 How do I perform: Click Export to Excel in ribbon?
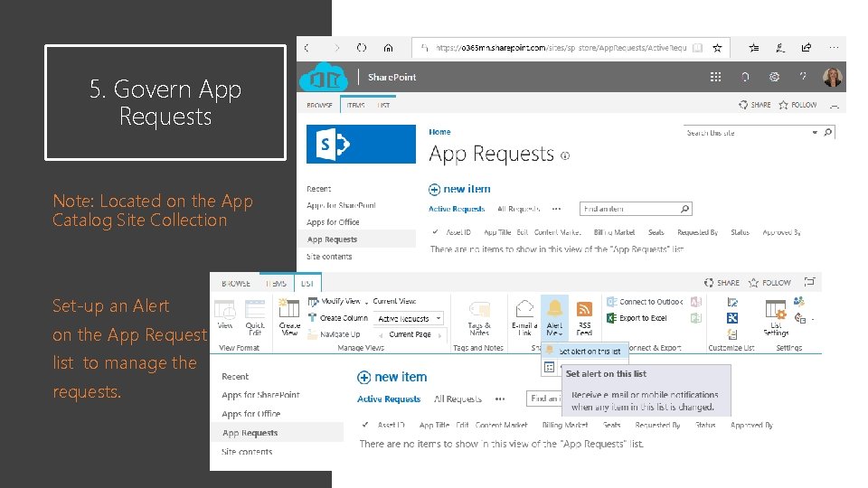click(637, 318)
